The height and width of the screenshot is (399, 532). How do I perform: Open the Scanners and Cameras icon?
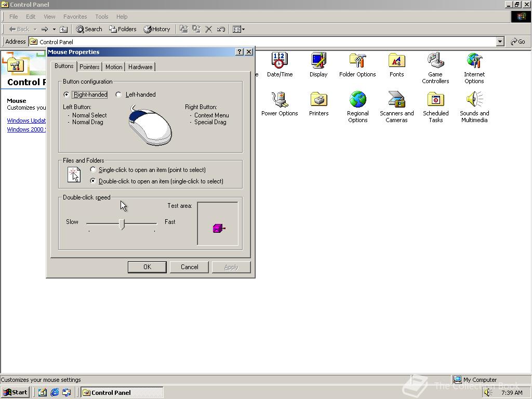tap(396, 107)
